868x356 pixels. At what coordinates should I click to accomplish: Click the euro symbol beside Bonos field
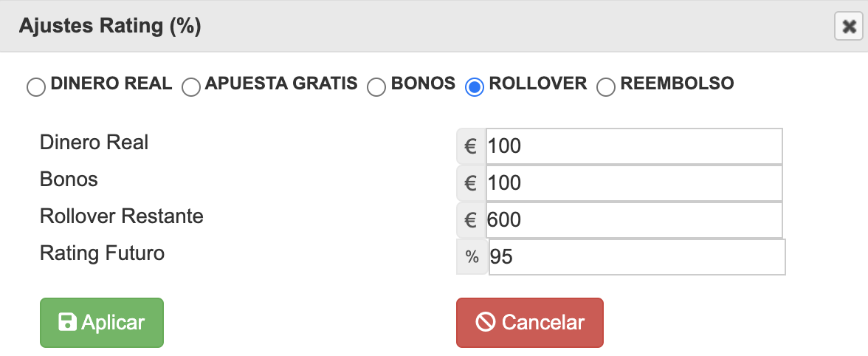pyautogui.click(x=471, y=182)
